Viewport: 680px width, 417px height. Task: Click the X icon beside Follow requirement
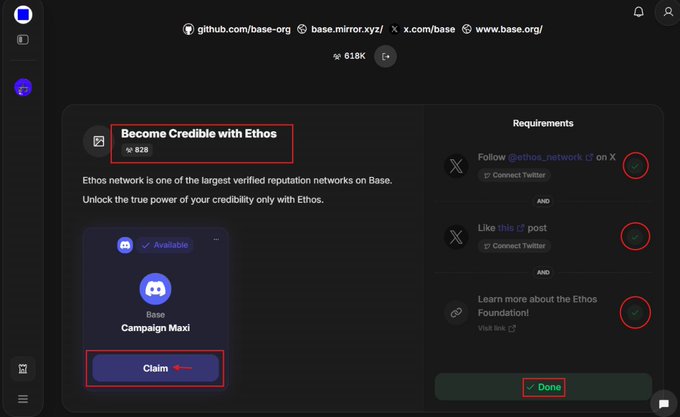pyautogui.click(x=456, y=166)
